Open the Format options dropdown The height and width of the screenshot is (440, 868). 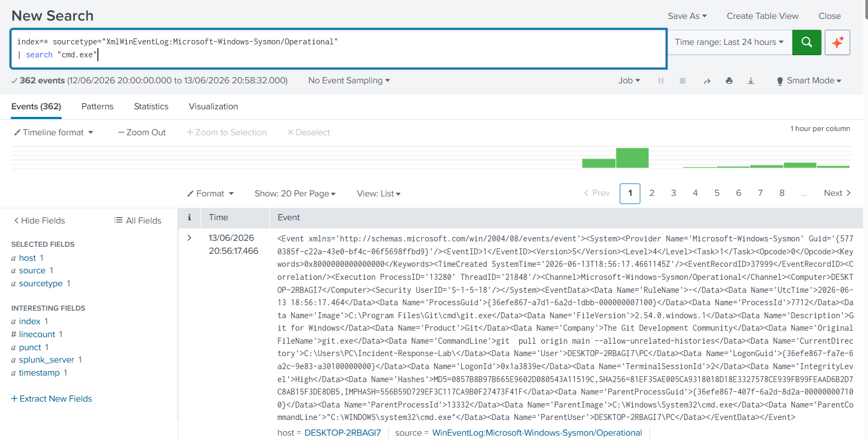pos(210,194)
